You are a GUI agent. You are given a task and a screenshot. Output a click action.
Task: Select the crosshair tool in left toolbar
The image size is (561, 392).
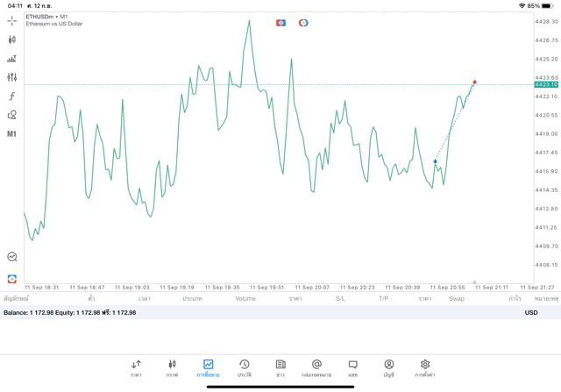tap(12, 20)
